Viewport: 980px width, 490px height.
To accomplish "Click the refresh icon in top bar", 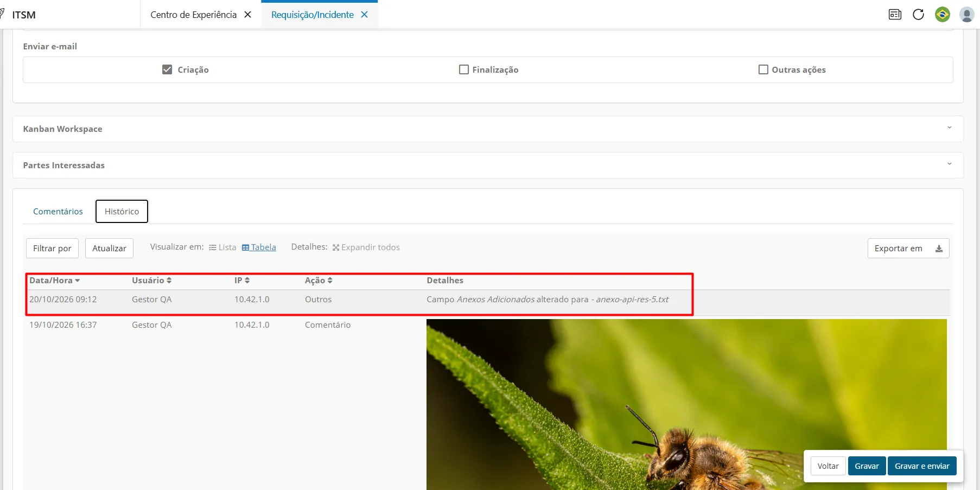I will pos(918,15).
